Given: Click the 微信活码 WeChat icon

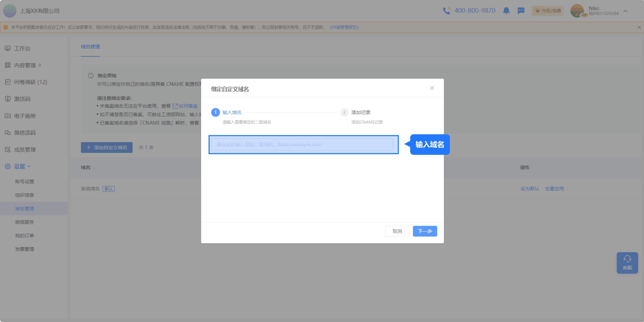Looking at the screenshot, I should [x=8, y=133].
